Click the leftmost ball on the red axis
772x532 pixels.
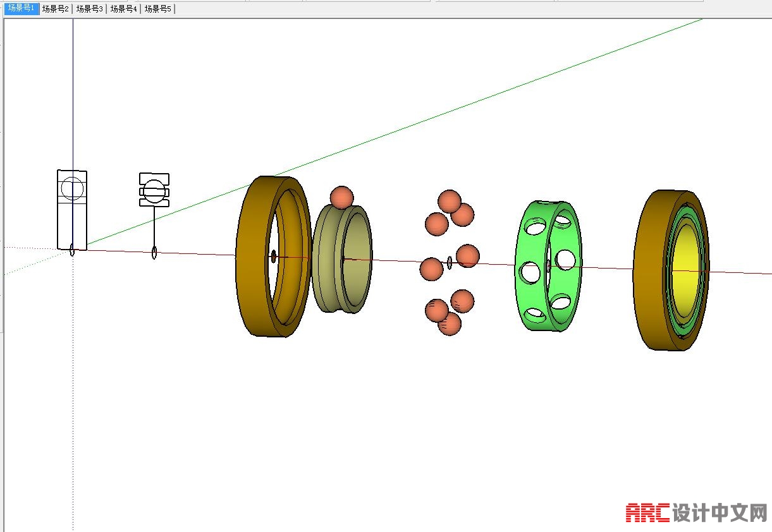point(431,269)
